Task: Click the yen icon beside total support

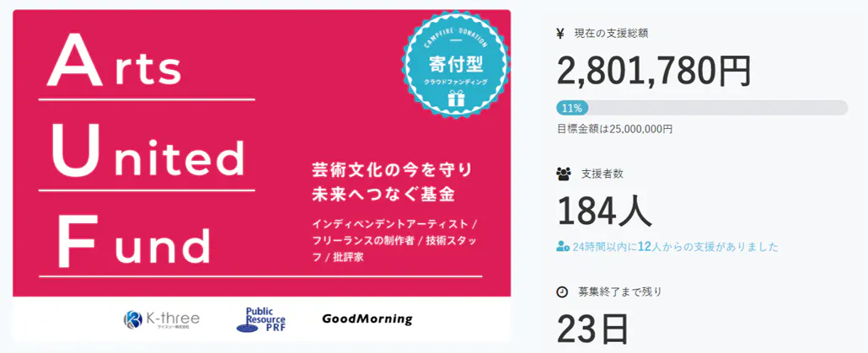Action: [x=561, y=34]
